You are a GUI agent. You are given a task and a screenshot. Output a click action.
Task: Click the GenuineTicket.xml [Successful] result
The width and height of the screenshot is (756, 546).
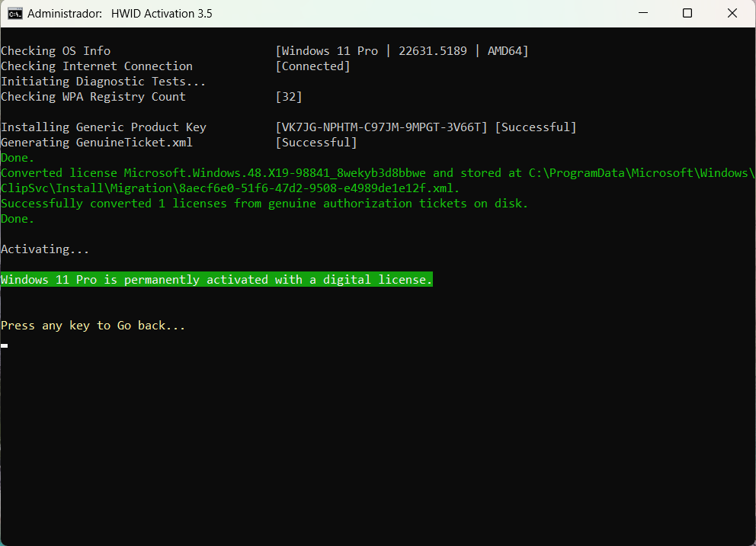coord(316,143)
